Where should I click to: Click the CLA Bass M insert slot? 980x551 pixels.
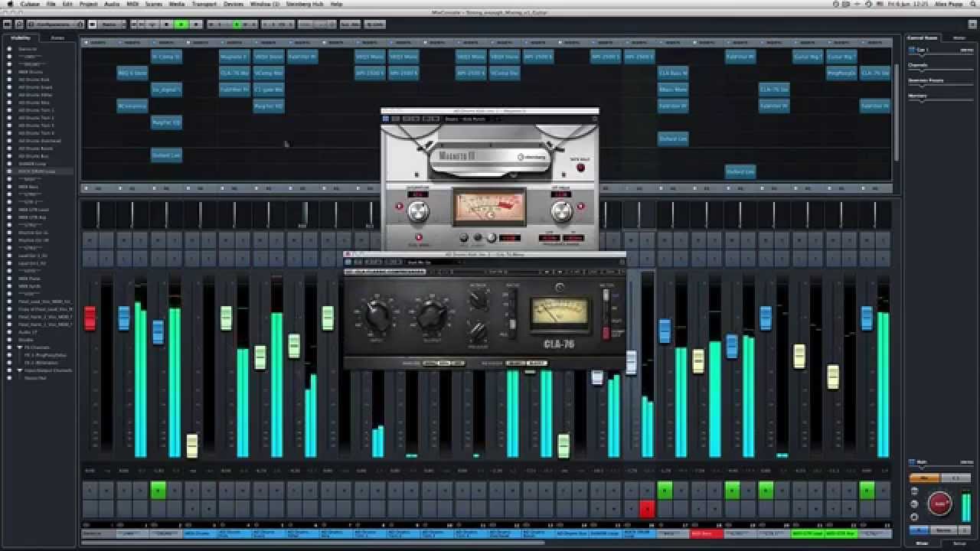[673, 73]
